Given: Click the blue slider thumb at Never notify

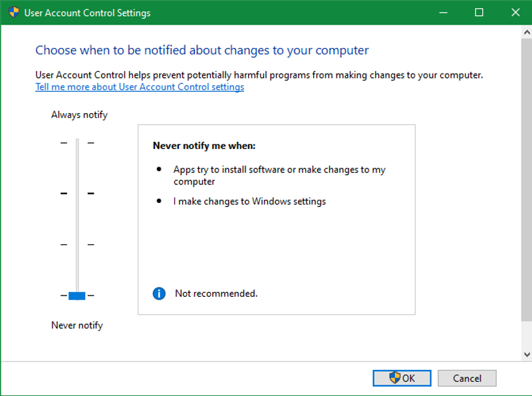Looking at the screenshot, I should pos(77,296).
